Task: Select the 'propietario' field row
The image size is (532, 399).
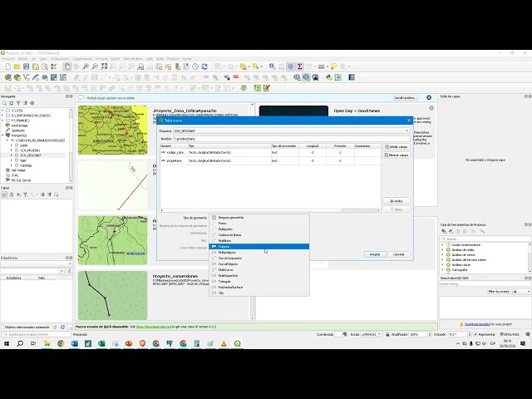Action: click(270, 160)
